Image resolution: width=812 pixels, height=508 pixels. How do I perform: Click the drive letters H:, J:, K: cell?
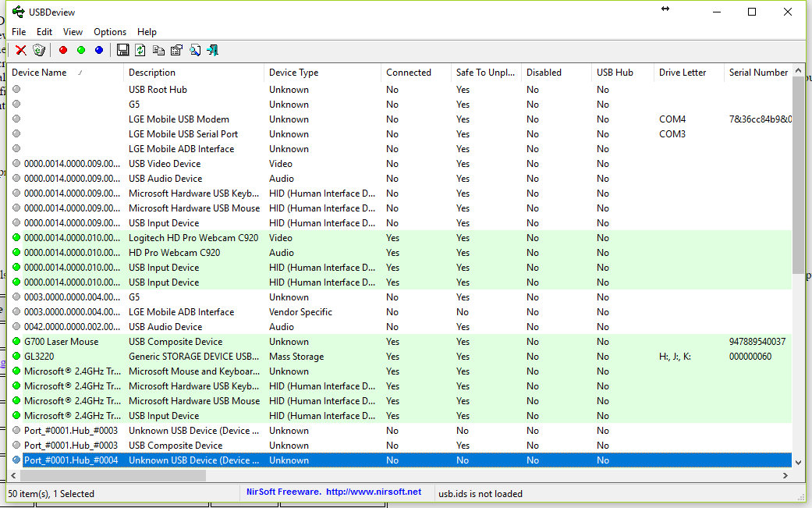675,357
